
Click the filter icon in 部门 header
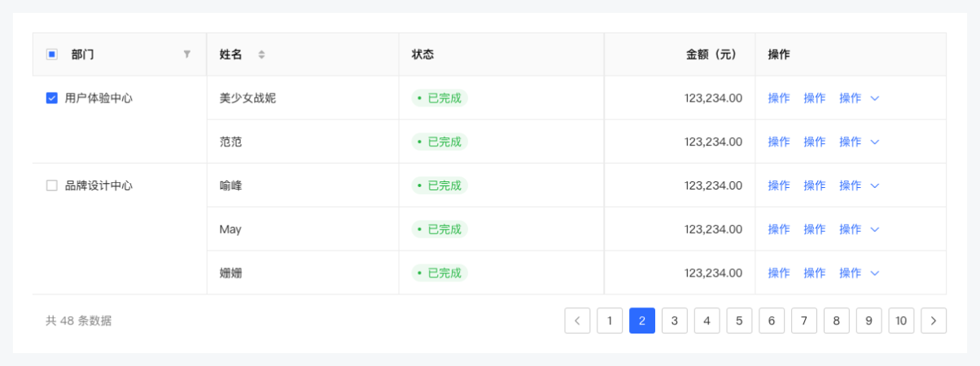pos(187,54)
